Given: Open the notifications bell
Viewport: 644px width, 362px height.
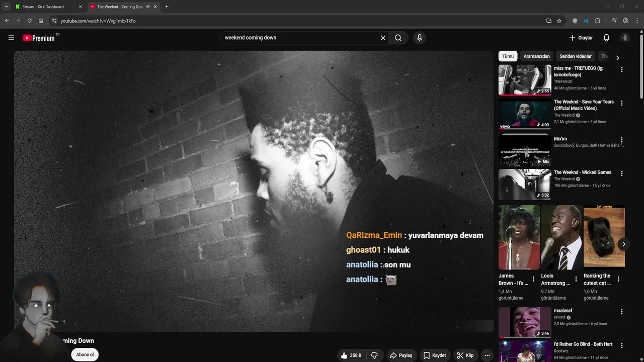Looking at the screenshot, I should coord(606,38).
